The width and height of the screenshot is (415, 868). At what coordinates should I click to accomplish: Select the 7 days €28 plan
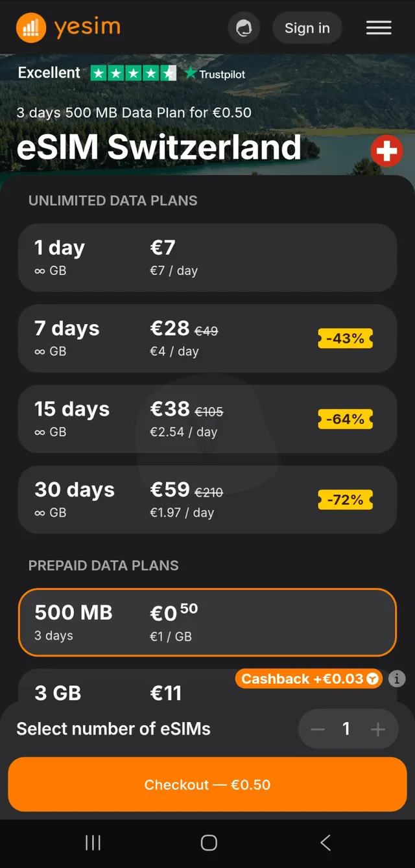pyautogui.click(x=207, y=338)
